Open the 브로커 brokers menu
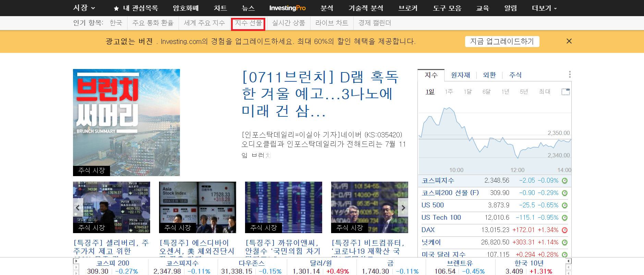The width and height of the screenshot is (644, 275). pos(408,8)
